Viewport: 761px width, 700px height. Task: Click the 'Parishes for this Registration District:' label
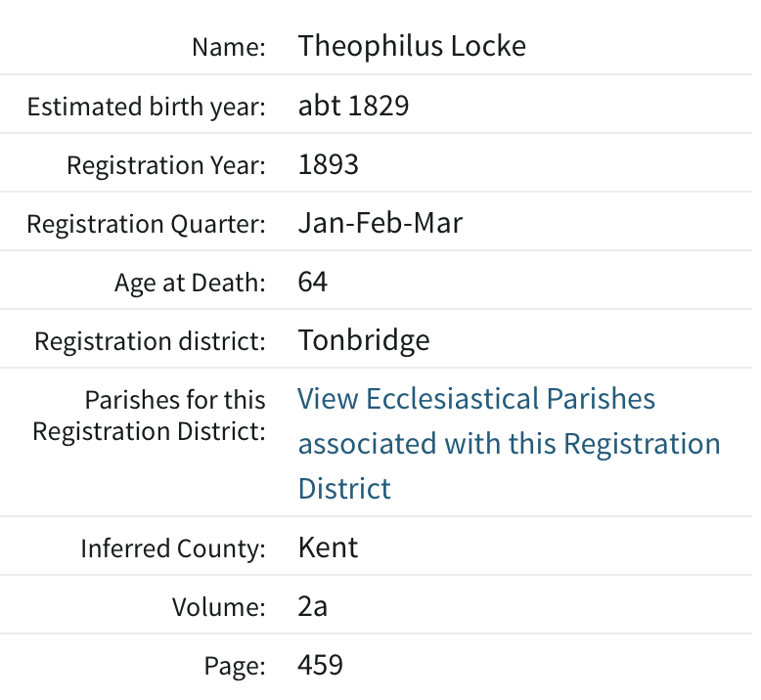coord(150,416)
